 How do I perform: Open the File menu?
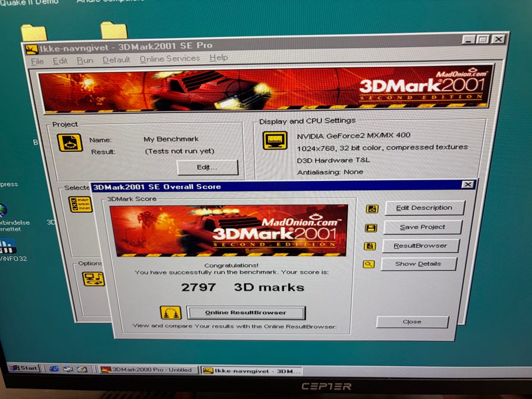37,62
